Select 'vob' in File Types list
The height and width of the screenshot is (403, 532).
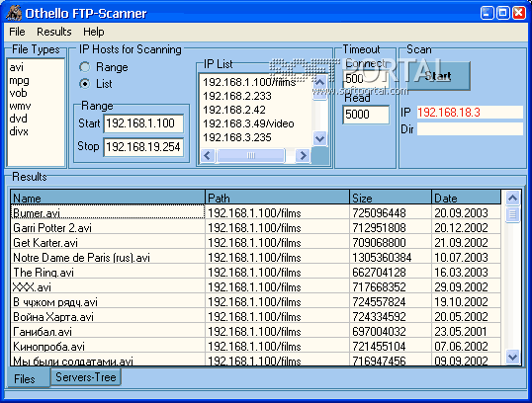18,93
